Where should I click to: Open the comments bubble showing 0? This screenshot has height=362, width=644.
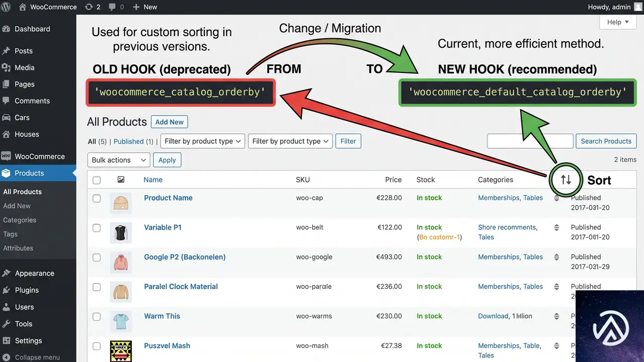coord(112,7)
